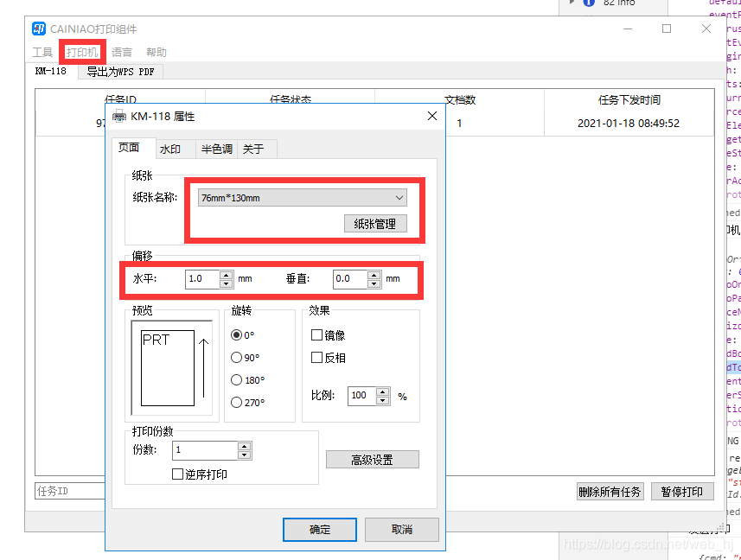Switch to the KM-118 printer tab
The height and width of the screenshot is (560, 741).
coord(50,72)
